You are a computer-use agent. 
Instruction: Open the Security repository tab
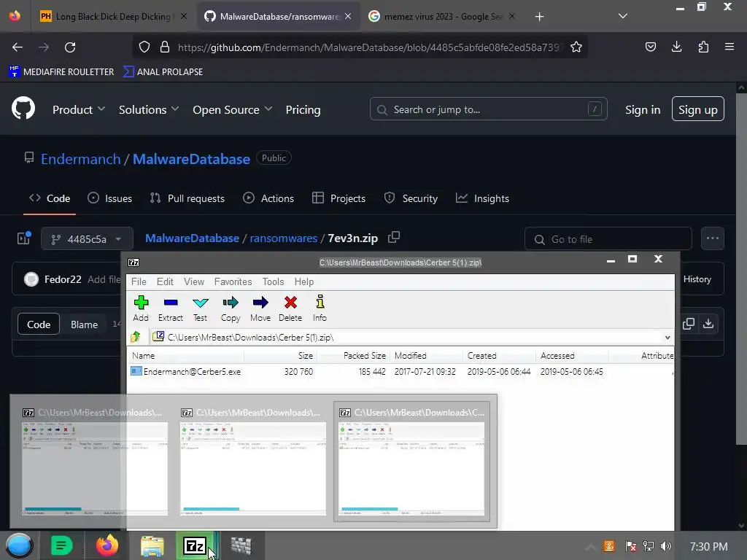(411, 198)
